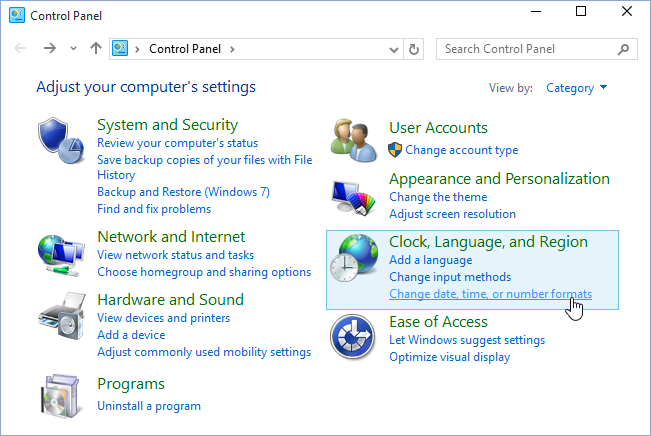Viewport: 651px width, 436px height.
Task: Click Change input methods link
Action: point(450,277)
